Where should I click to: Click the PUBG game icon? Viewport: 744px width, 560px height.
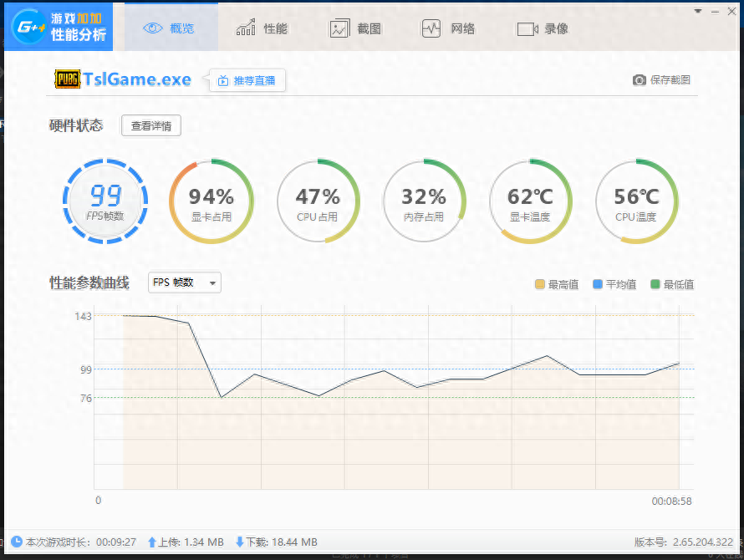pyautogui.click(x=67, y=79)
